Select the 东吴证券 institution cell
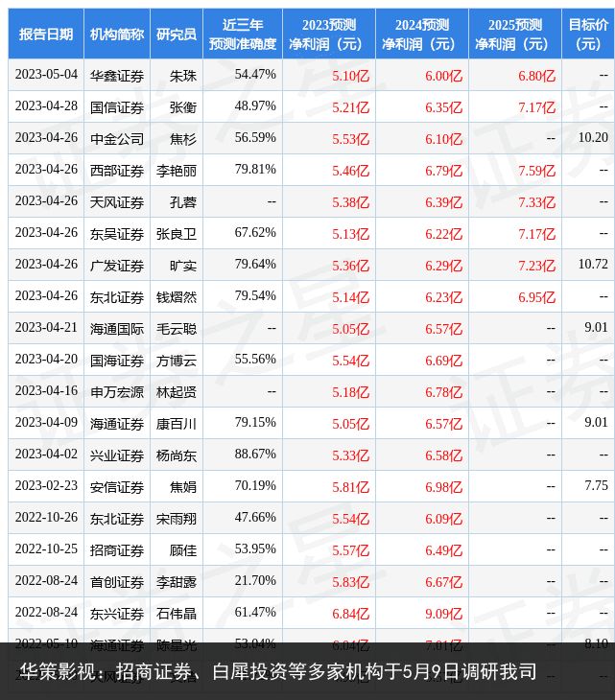This screenshot has width=615, height=700. pos(117,234)
